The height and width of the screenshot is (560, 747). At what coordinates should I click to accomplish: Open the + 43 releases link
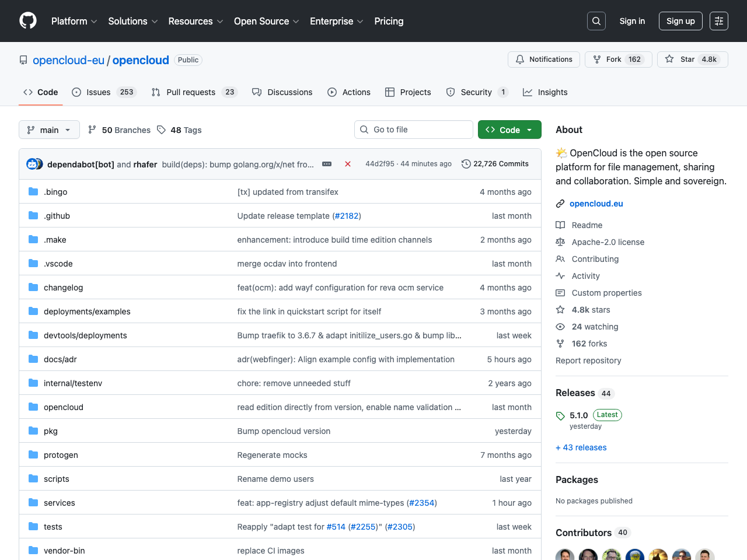[x=581, y=447]
